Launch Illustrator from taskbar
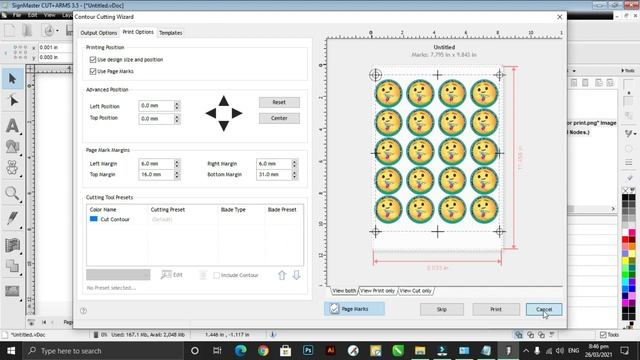640x360 pixels. coord(330,351)
